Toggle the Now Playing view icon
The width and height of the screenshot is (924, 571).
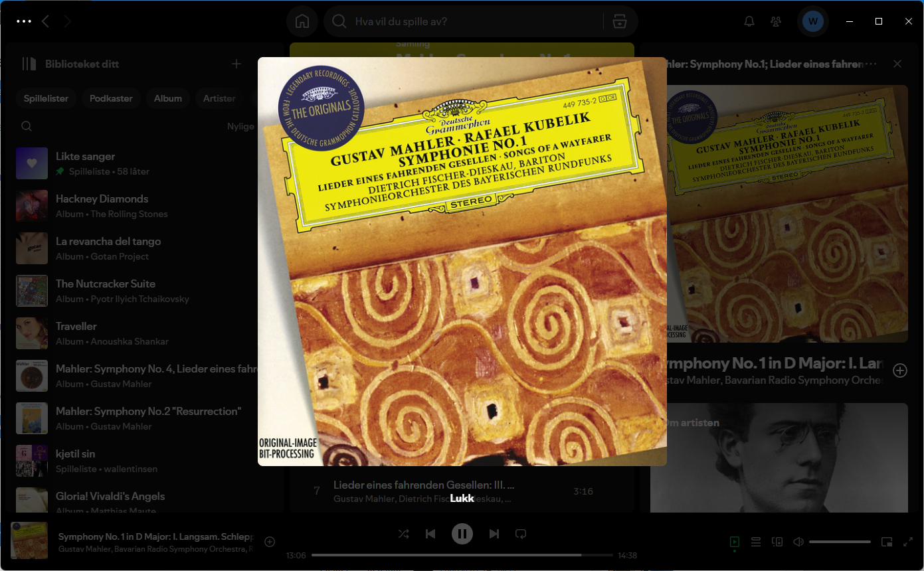(734, 542)
